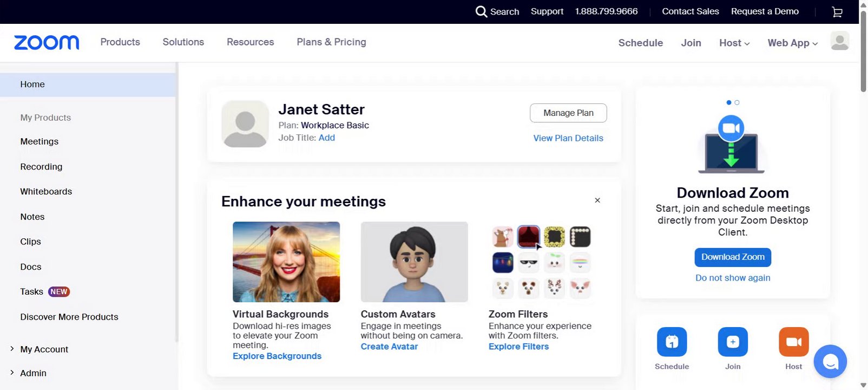Click Explore Filters link
The image size is (868, 390).
click(518, 347)
